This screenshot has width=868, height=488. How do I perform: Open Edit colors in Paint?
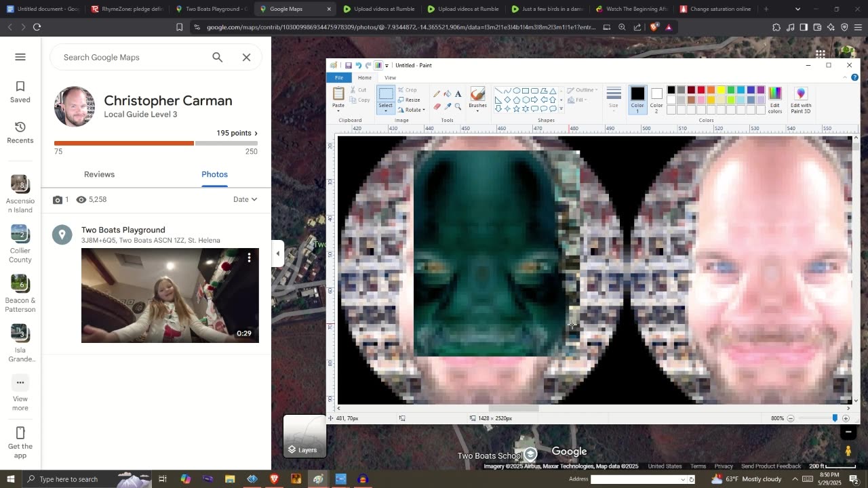tap(775, 99)
